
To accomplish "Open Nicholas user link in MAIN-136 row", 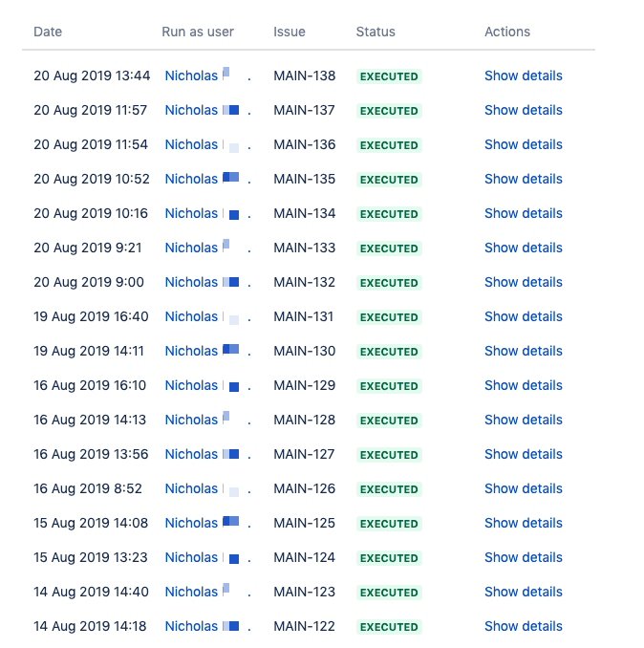I will [x=207, y=144].
